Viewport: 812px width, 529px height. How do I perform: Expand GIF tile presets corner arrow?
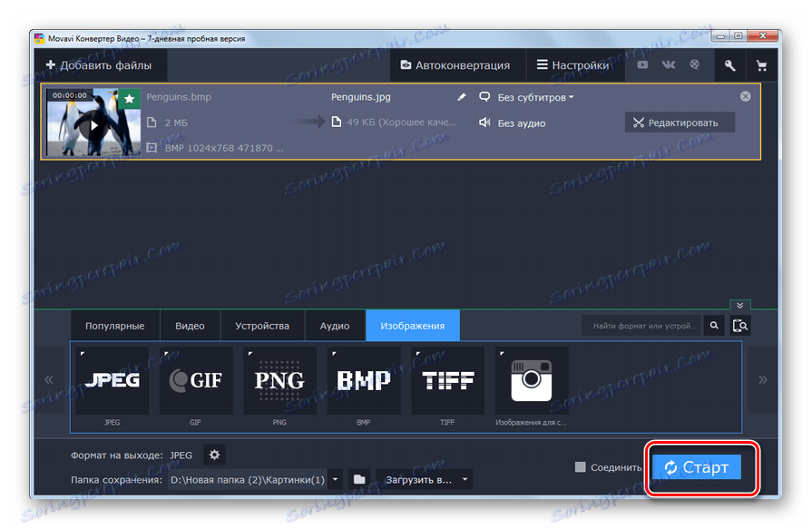click(166, 354)
